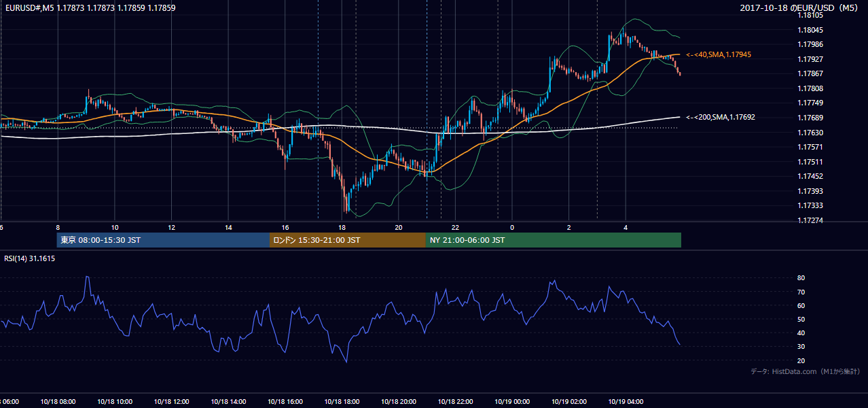868x408 pixels.
Task: Click the 10/18 10:00 time axis label
Action: point(115,402)
